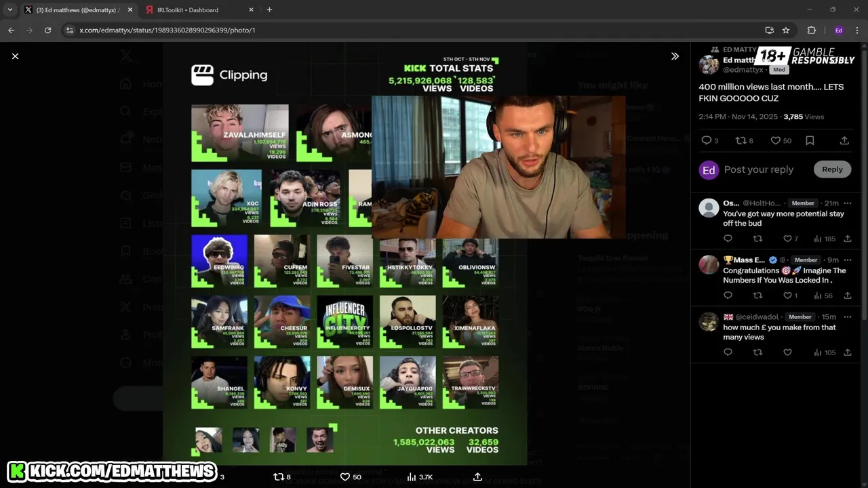Open the HoltHo commenter's grey avatar
Screen dimensions: 868x488
(x=709, y=207)
